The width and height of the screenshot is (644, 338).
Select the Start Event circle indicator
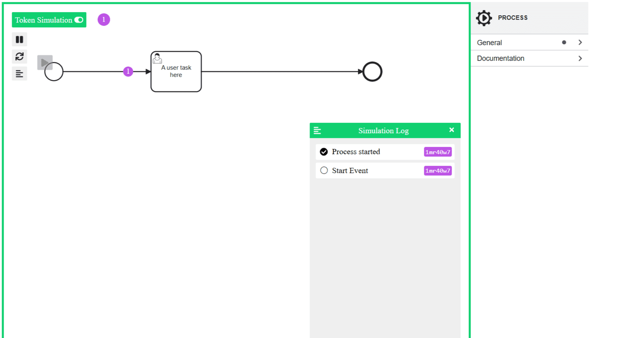pyautogui.click(x=324, y=171)
